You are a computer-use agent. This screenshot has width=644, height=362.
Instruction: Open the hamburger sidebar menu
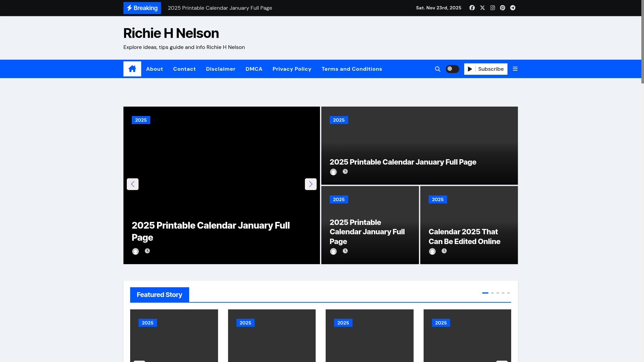[515, 69]
